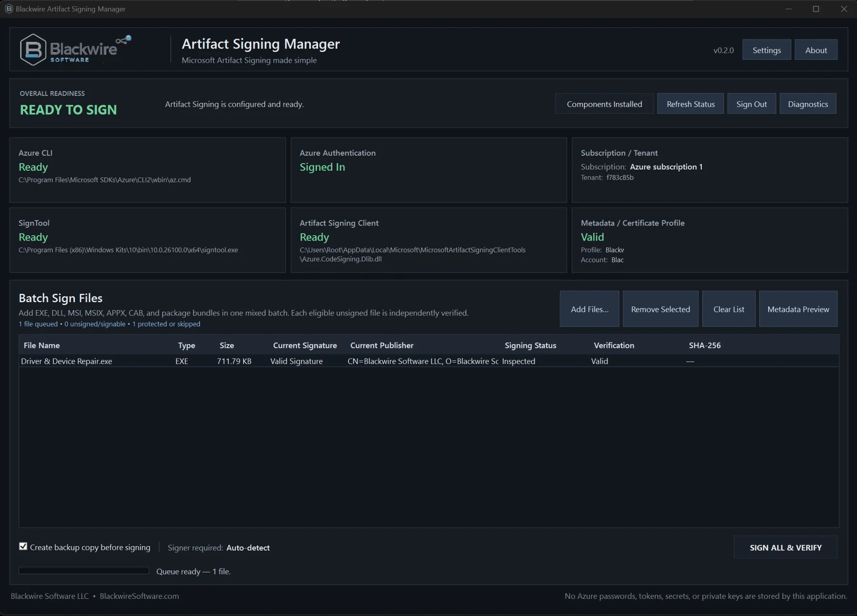Toggle the Create backup copy checkbox
This screenshot has height=616, width=857.
pos(23,546)
